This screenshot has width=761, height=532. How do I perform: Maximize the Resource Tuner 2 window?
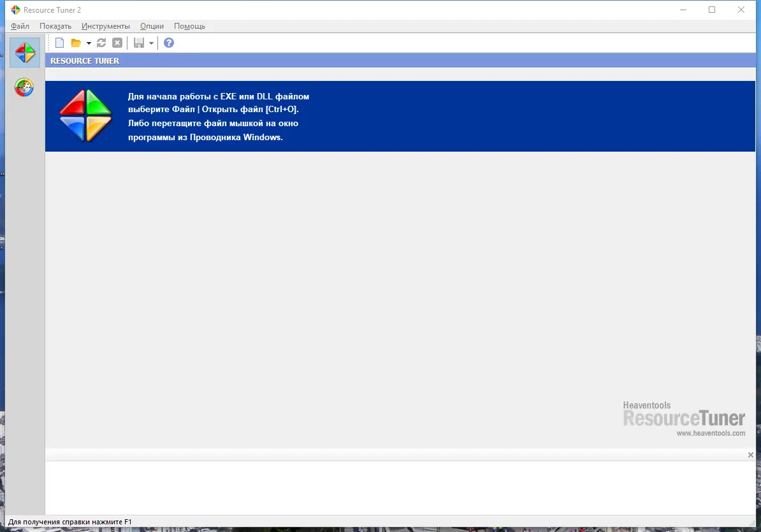click(712, 10)
